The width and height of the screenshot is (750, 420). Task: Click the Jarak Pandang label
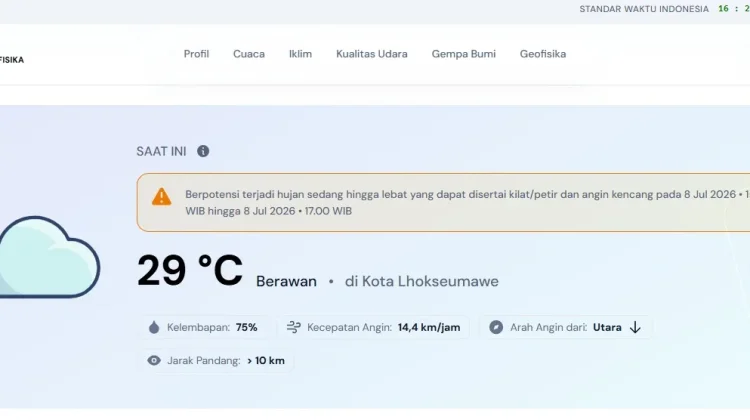click(204, 360)
